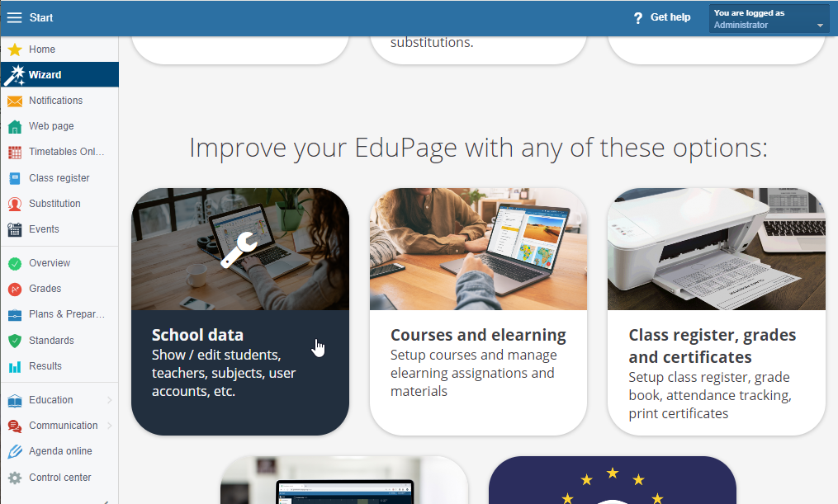Open Notifications via the envelope icon
838x504 pixels.
point(15,101)
